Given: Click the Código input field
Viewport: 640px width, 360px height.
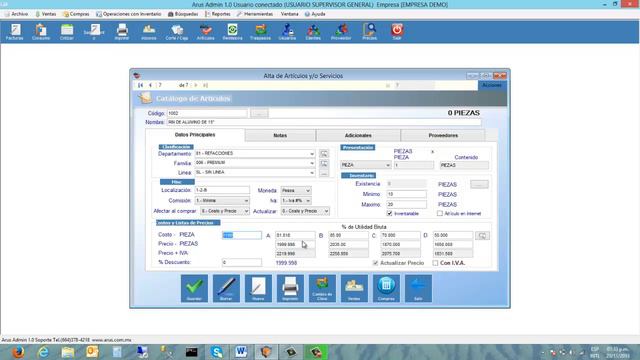Looking at the screenshot, I should pyautogui.click(x=207, y=113).
